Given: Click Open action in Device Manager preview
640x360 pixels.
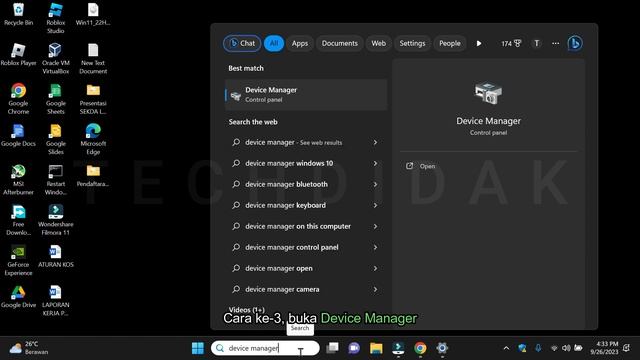Looking at the screenshot, I should point(421,166).
